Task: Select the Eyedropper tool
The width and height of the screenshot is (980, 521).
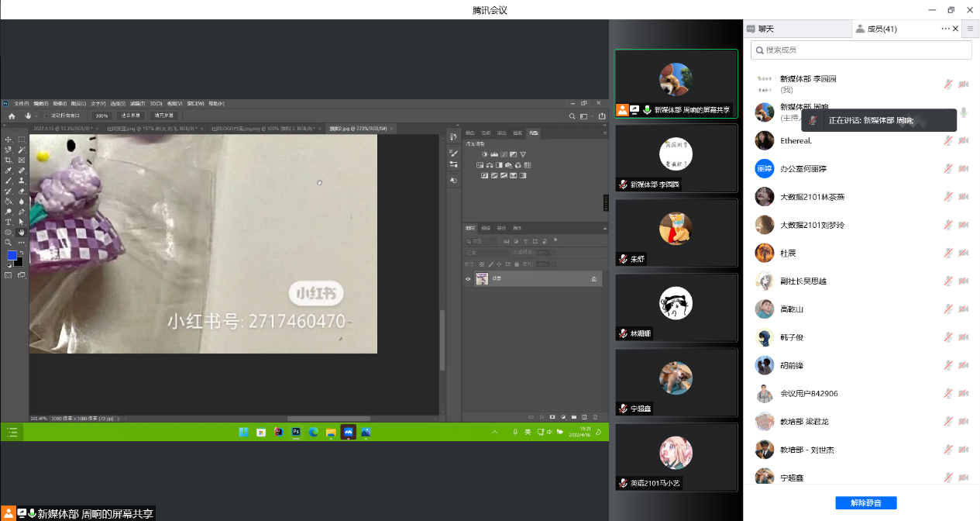Action: coord(8,171)
